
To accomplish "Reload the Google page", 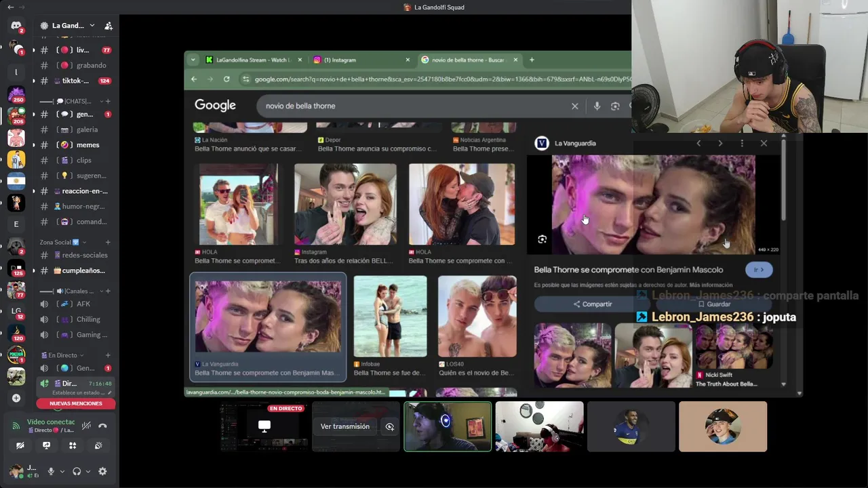I will 226,79.
